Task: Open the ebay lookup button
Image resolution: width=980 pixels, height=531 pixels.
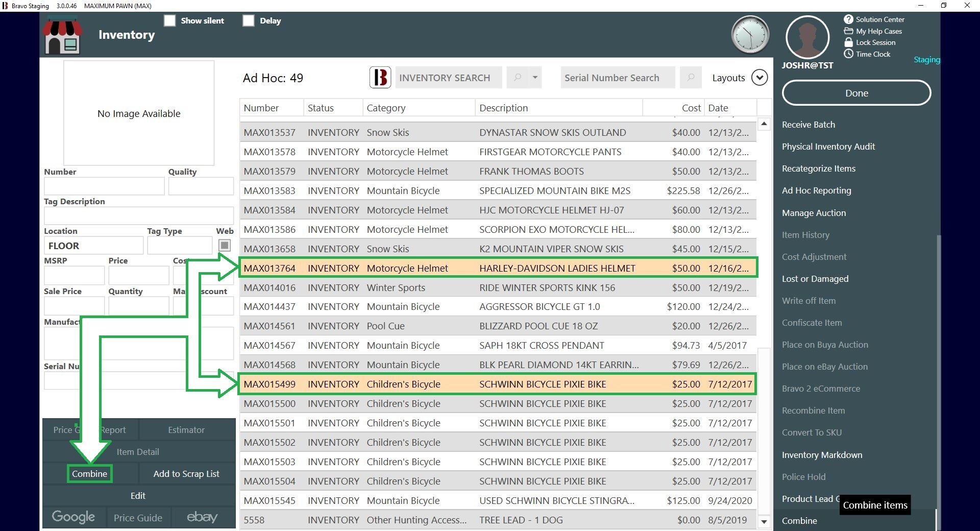Action: coord(203,517)
